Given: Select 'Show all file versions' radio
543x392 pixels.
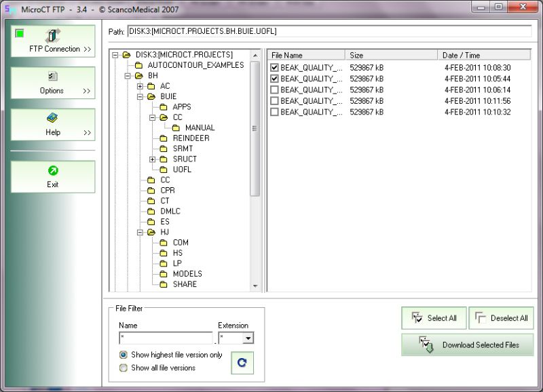Looking at the screenshot, I should pyautogui.click(x=123, y=368).
